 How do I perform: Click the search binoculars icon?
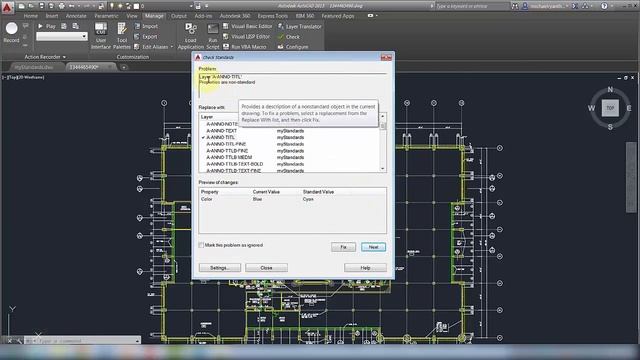coord(515,6)
